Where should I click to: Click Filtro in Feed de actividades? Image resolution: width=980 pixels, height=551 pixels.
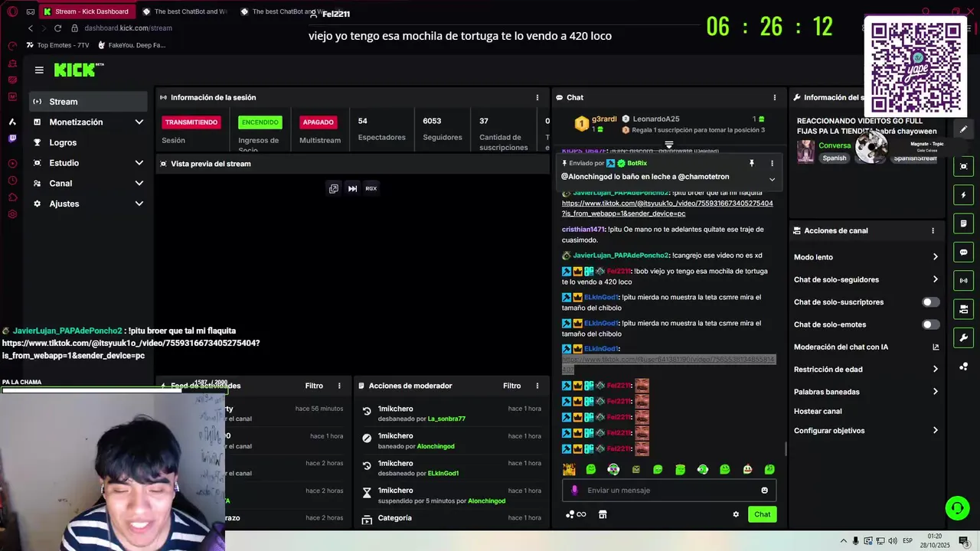pos(314,386)
